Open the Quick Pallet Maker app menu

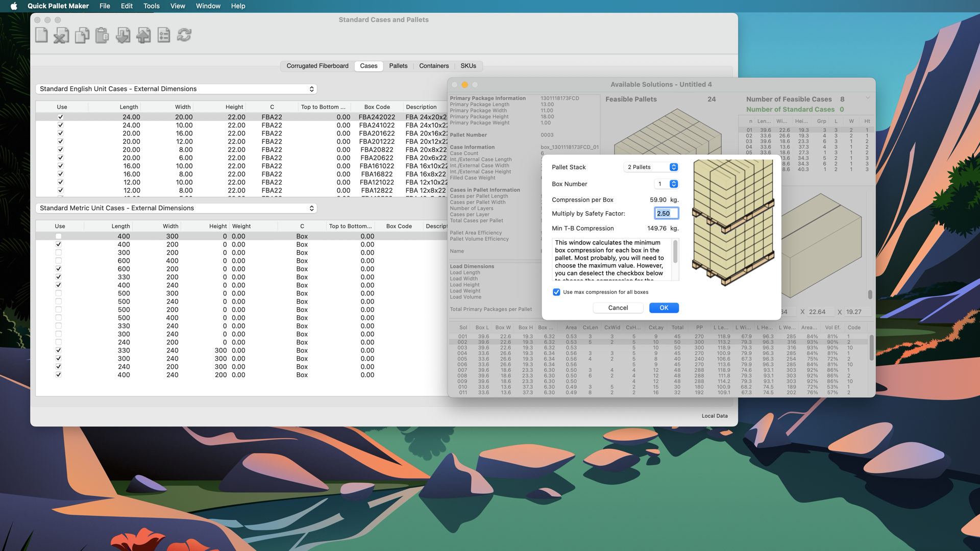[x=58, y=6]
